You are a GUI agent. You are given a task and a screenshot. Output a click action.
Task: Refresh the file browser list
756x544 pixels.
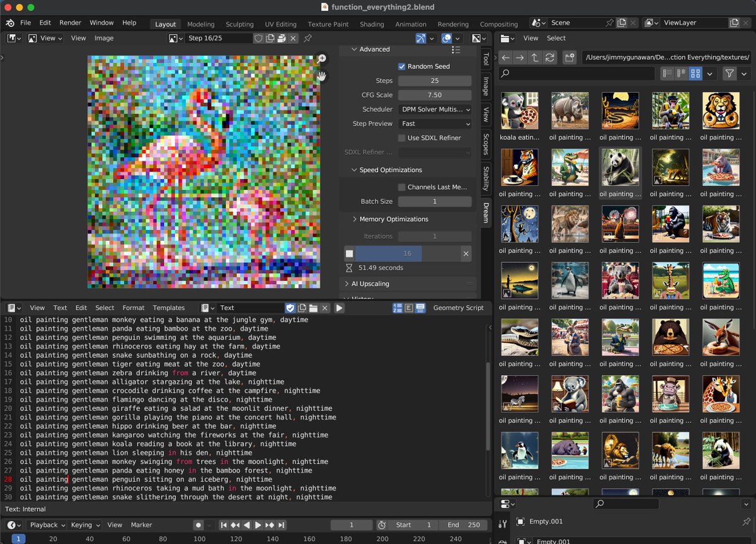tap(549, 57)
